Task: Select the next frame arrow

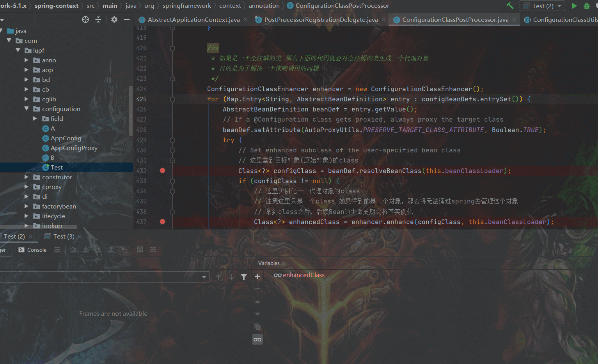Action: coord(231,277)
